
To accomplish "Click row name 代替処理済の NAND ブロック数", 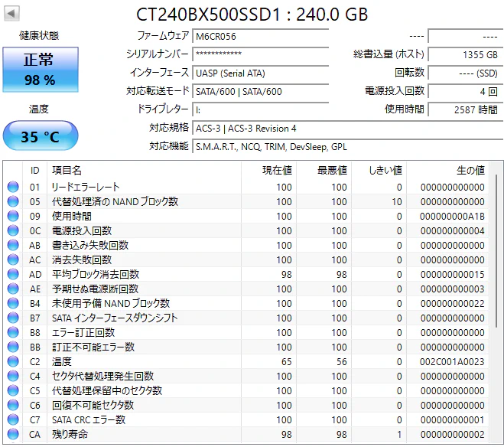I will point(115,201).
